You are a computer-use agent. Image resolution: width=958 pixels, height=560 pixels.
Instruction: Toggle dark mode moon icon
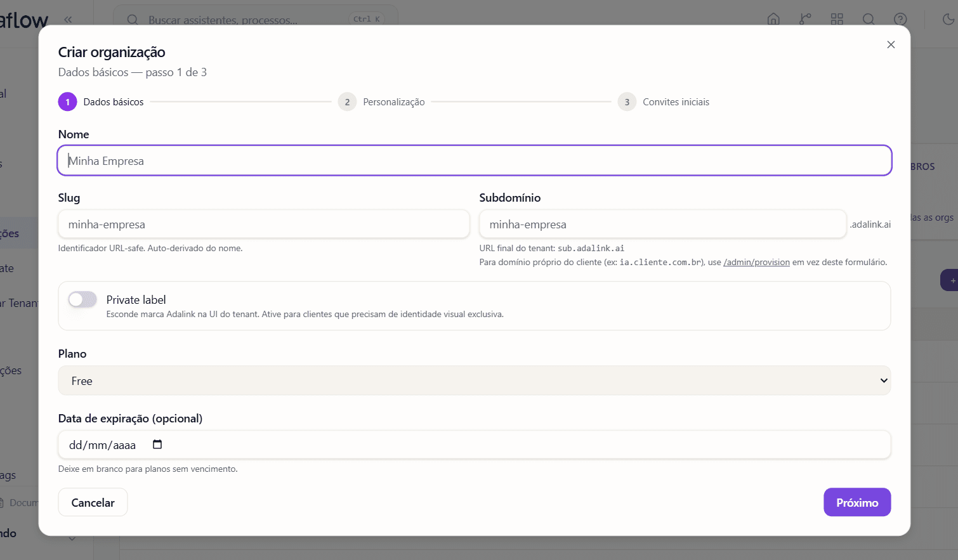(x=948, y=19)
